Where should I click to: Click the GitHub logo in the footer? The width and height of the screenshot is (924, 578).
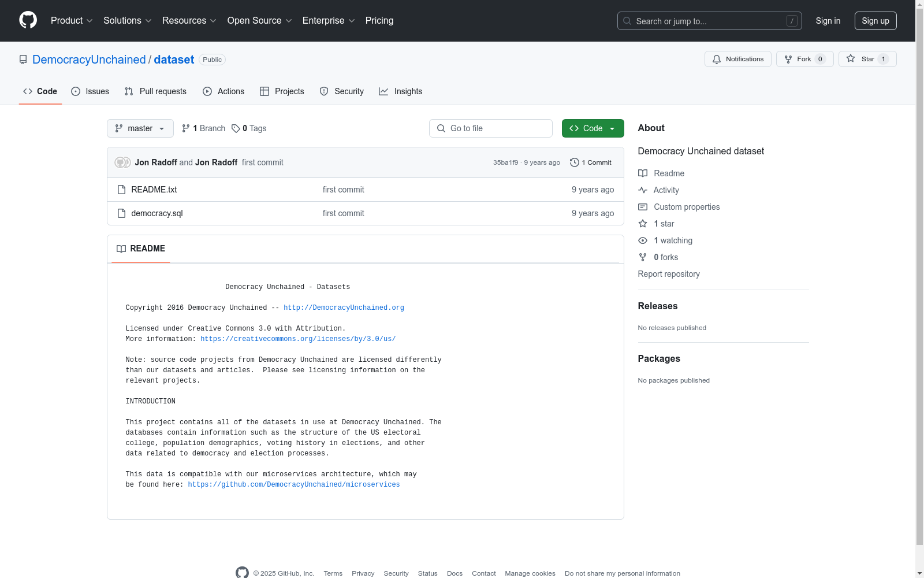(x=243, y=573)
